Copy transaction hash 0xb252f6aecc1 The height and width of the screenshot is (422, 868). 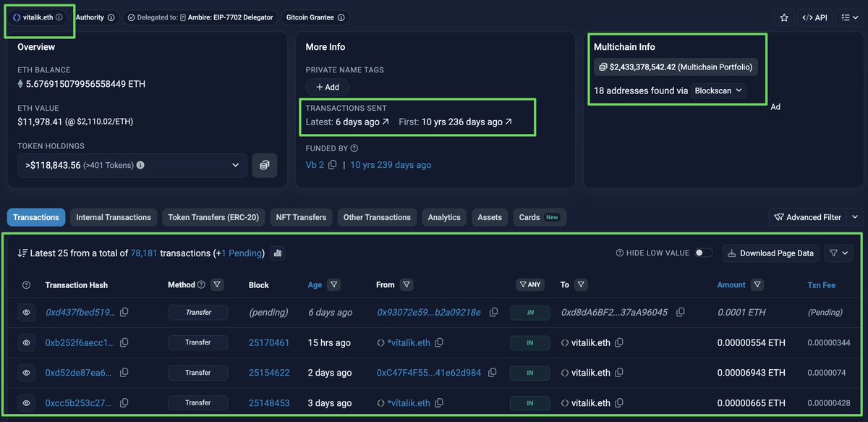tap(124, 342)
